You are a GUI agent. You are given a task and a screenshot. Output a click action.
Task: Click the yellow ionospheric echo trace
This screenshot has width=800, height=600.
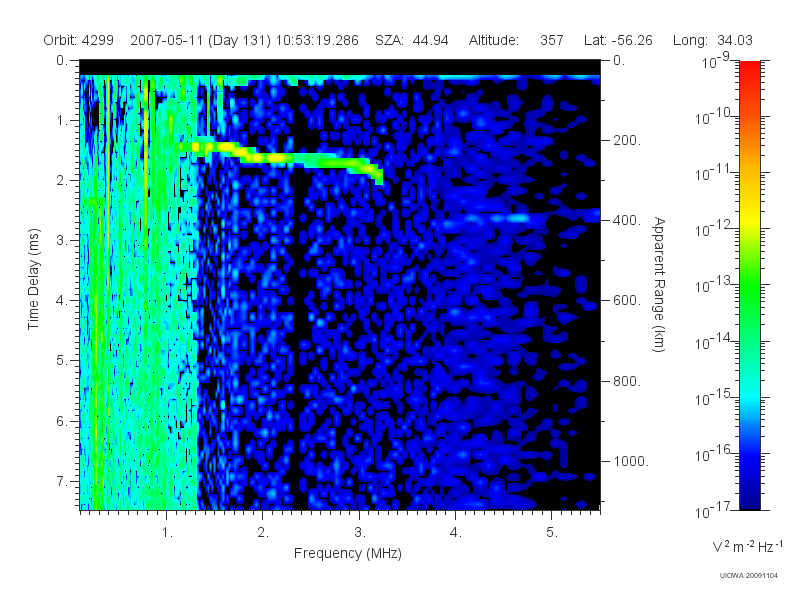coord(282,159)
